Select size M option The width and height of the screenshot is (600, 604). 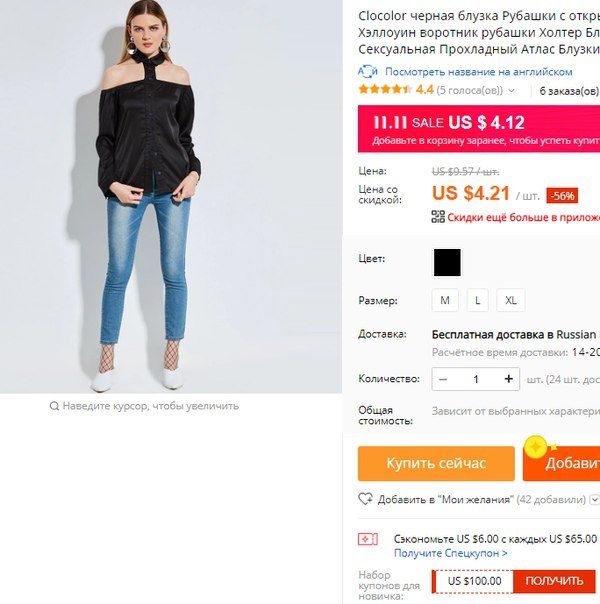pyautogui.click(x=445, y=300)
